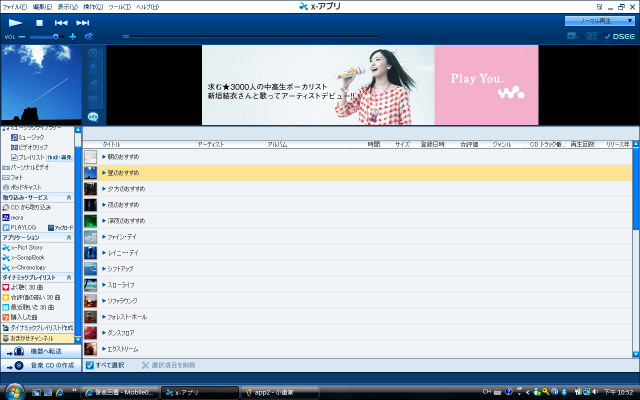Open the 編集 menu

[x=42, y=7]
